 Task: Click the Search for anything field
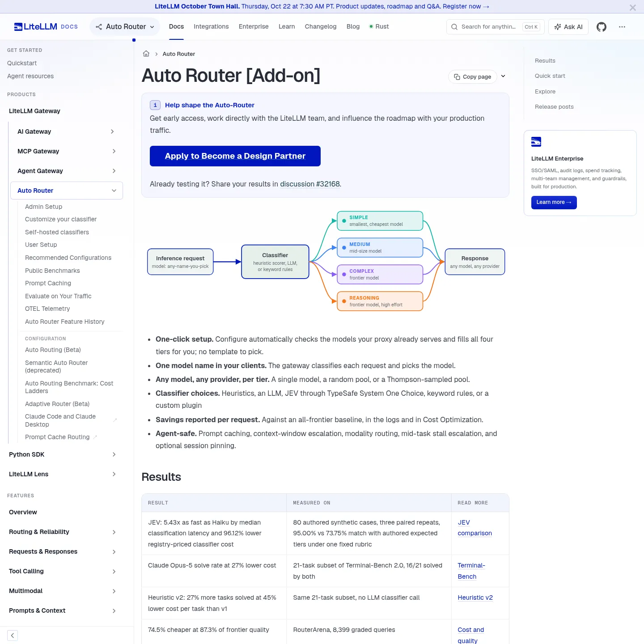pyautogui.click(x=495, y=27)
